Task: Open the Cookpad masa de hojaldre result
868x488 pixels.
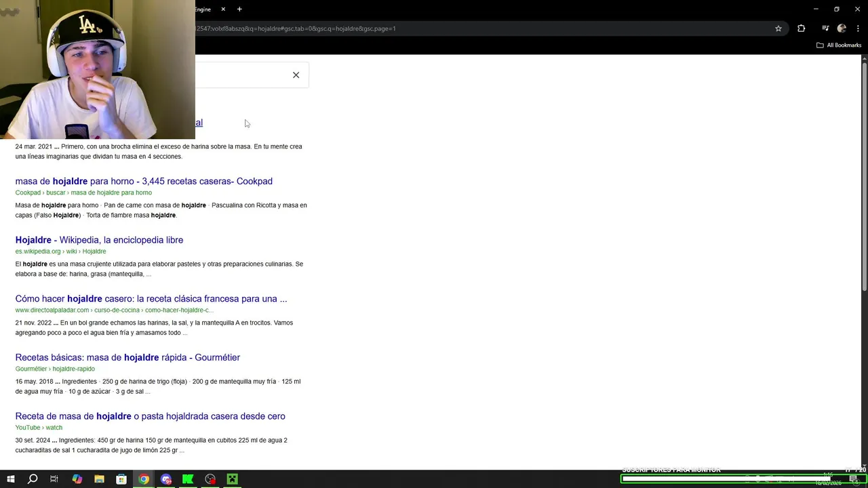Action: pyautogui.click(x=144, y=181)
